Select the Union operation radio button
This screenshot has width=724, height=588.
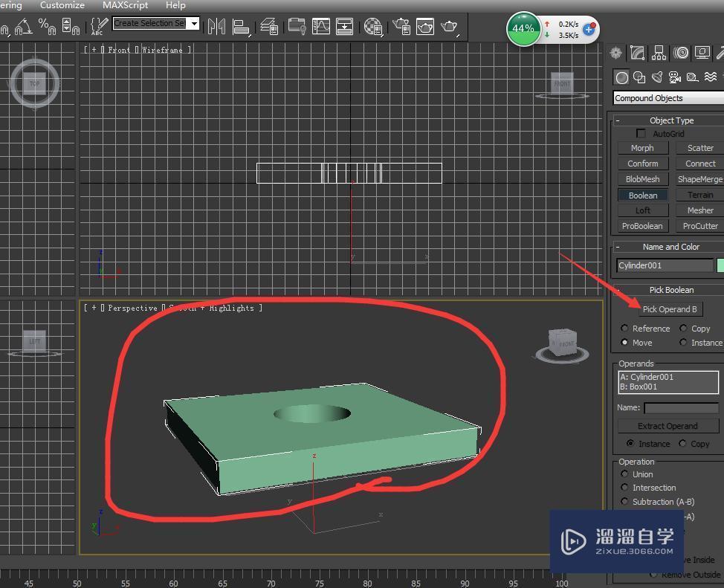626,474
